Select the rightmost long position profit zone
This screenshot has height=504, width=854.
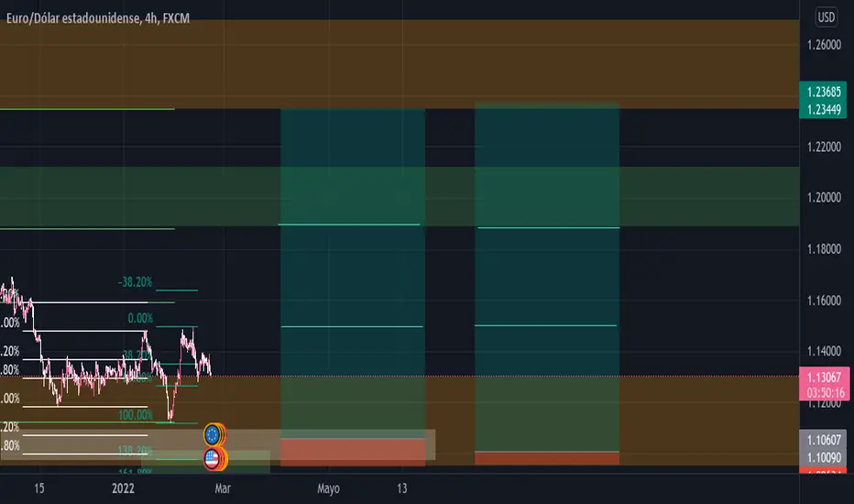pos(547,278)
